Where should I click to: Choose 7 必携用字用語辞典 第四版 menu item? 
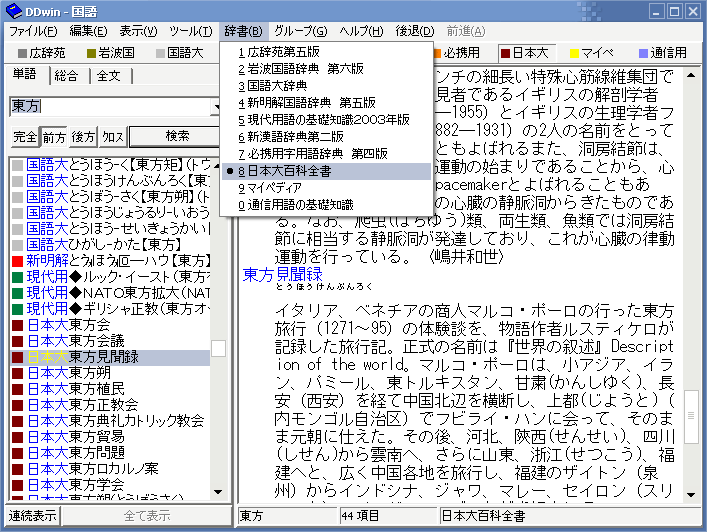coord(326,154)
